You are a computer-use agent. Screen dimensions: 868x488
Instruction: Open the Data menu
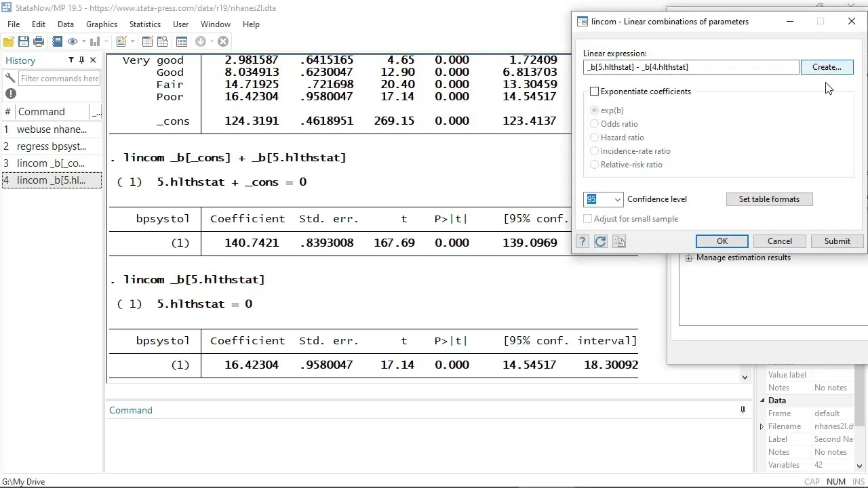(66, 24)
